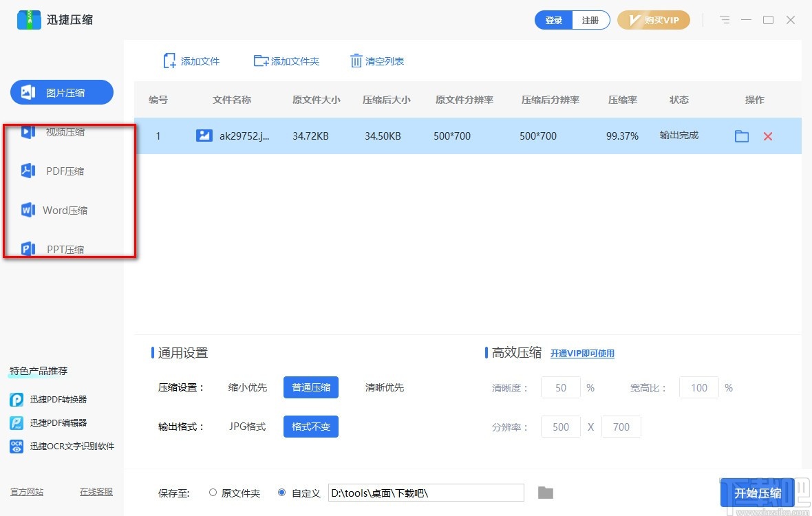The height and width of the screenshot is (516, 812).
Task: Remove ak29752.jpg with the red X
Action: [767, 136]
